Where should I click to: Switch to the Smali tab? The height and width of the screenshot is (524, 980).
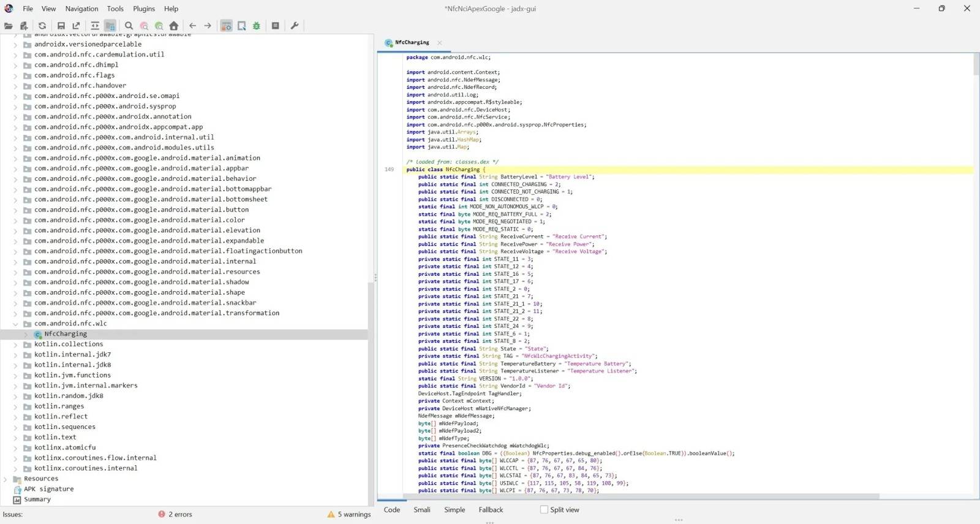point(422,510)
